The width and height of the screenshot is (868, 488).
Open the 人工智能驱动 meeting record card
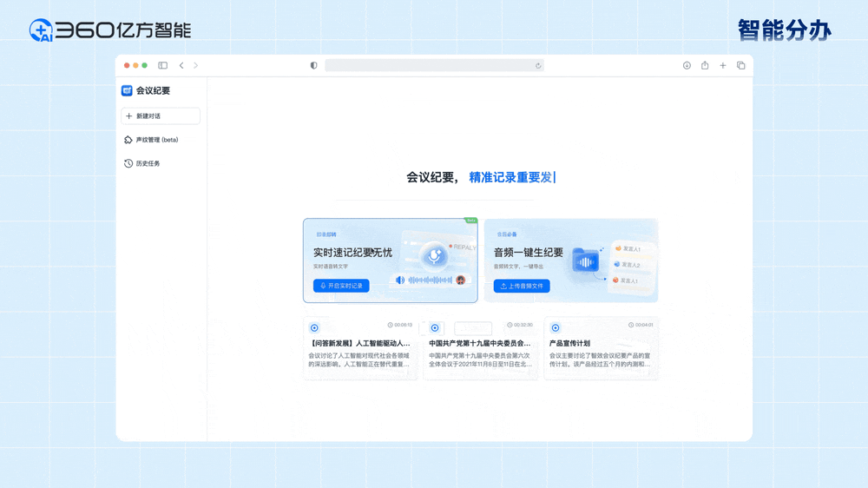click(x=360, y=348)
